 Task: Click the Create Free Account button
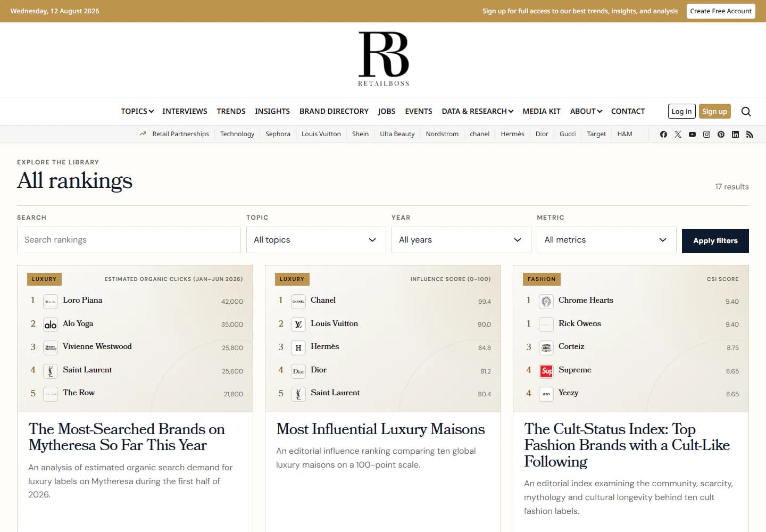point(721,11)
